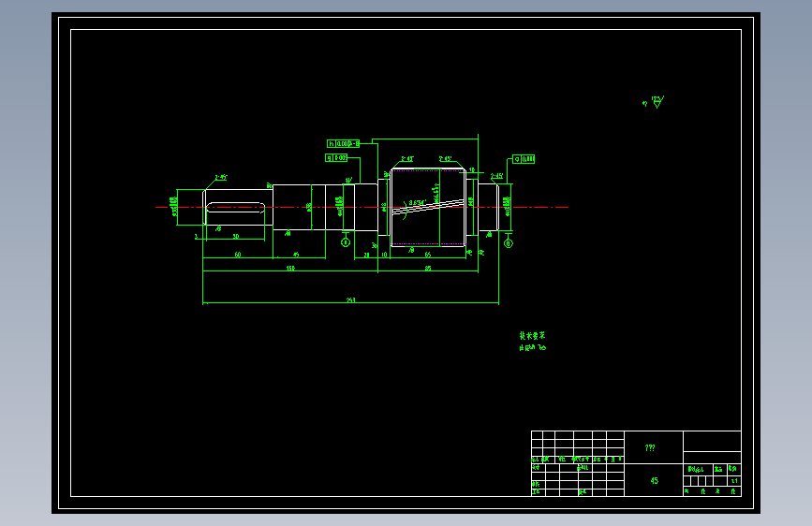
Task: Click the keyway slot outline on the shaft
Action: tap(236, 208)
